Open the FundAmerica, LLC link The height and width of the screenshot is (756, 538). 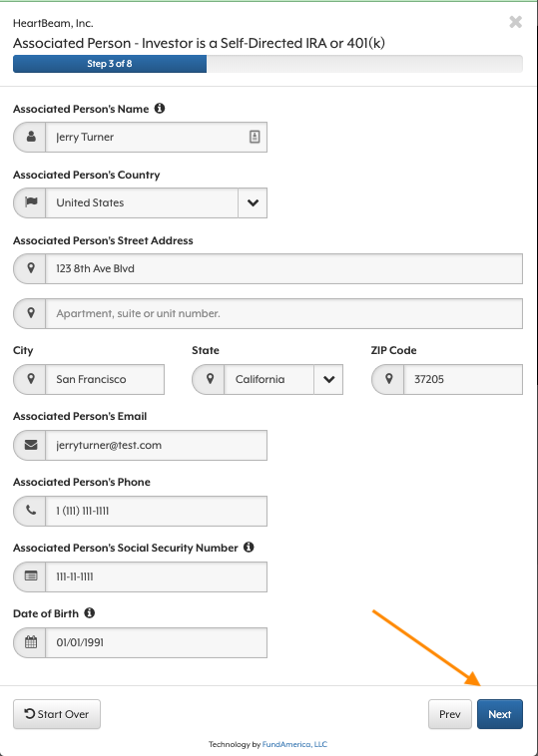tap(294, 744)
